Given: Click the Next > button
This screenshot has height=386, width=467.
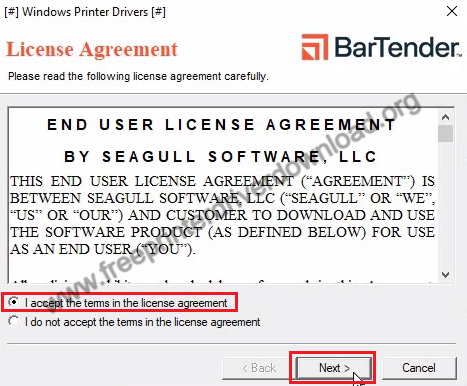Looking at the screenshot, I should (x=334, y=368).
